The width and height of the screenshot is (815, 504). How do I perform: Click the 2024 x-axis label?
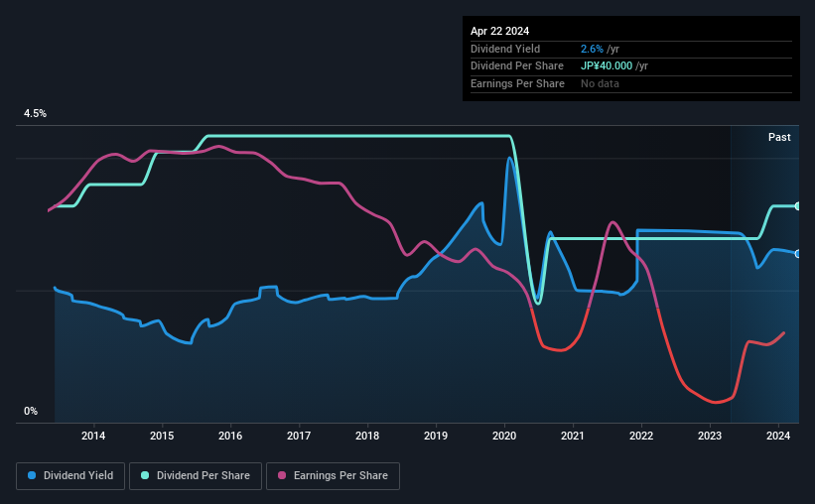click(x=778, y=436)
